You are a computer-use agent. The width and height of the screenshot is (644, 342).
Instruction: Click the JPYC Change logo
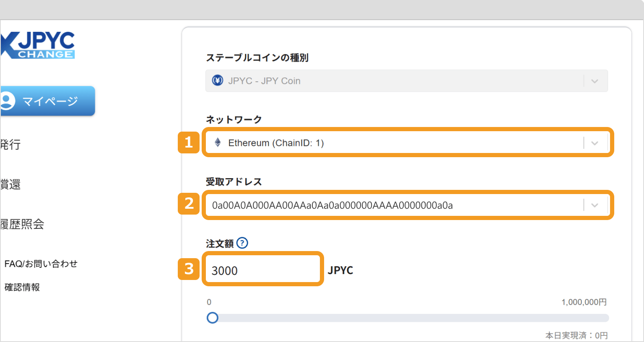pyautogui.click(x=38, y=45)
